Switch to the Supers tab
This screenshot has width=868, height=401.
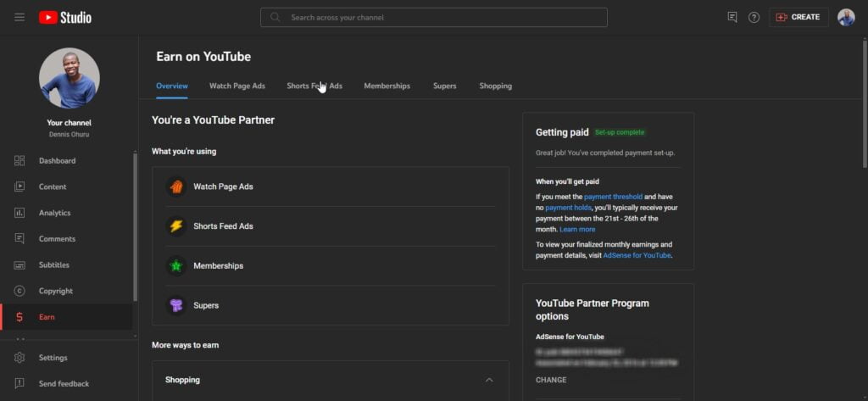pos(444,86)
